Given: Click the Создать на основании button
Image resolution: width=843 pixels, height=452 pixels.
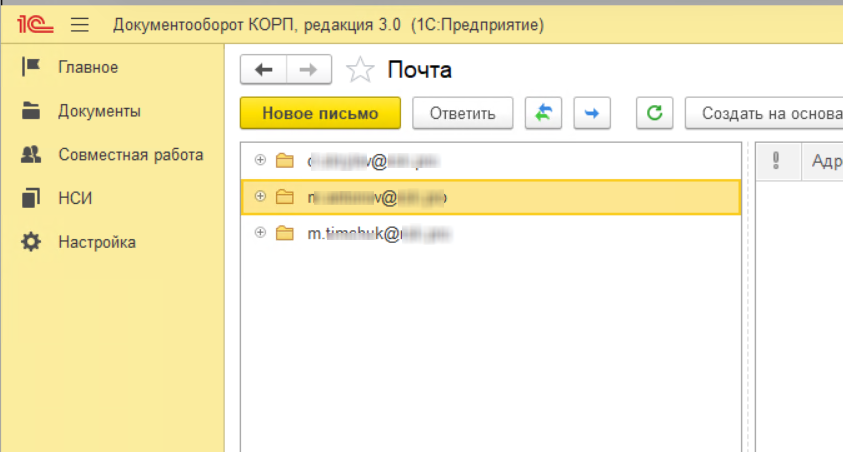Looking at the screenshot, I should 765,113.
